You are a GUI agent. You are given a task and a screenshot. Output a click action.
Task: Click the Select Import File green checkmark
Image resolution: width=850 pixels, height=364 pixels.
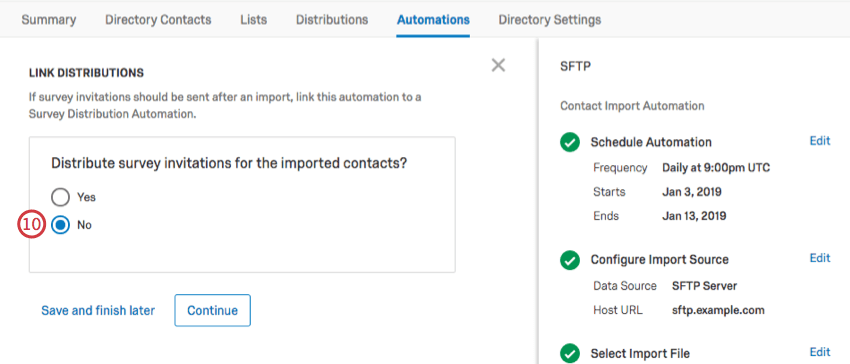coord(569,354)
